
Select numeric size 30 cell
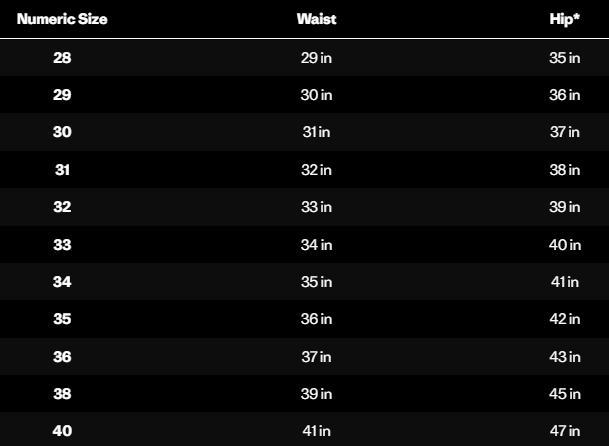62,132
